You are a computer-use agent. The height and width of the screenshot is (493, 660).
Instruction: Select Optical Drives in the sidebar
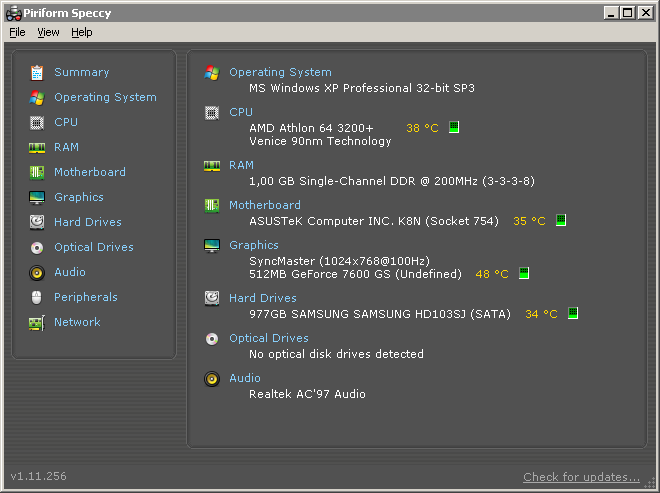94,247
